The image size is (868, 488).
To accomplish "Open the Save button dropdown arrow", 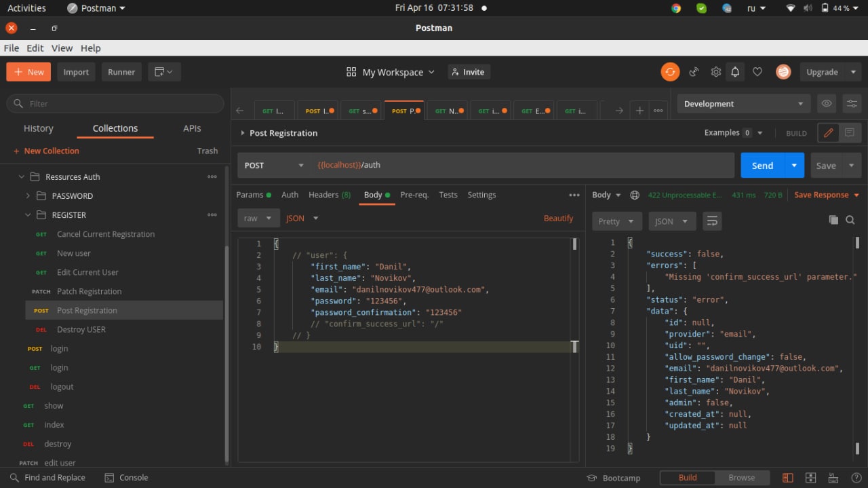I will 852,166.
